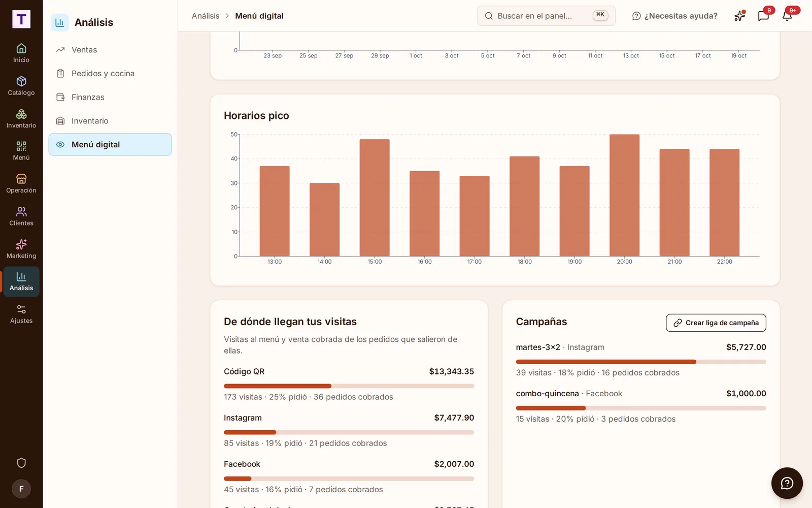812x508 pixels.
Task: Click the magnifier icon in the search bar
Action: (x=489, y=16)
